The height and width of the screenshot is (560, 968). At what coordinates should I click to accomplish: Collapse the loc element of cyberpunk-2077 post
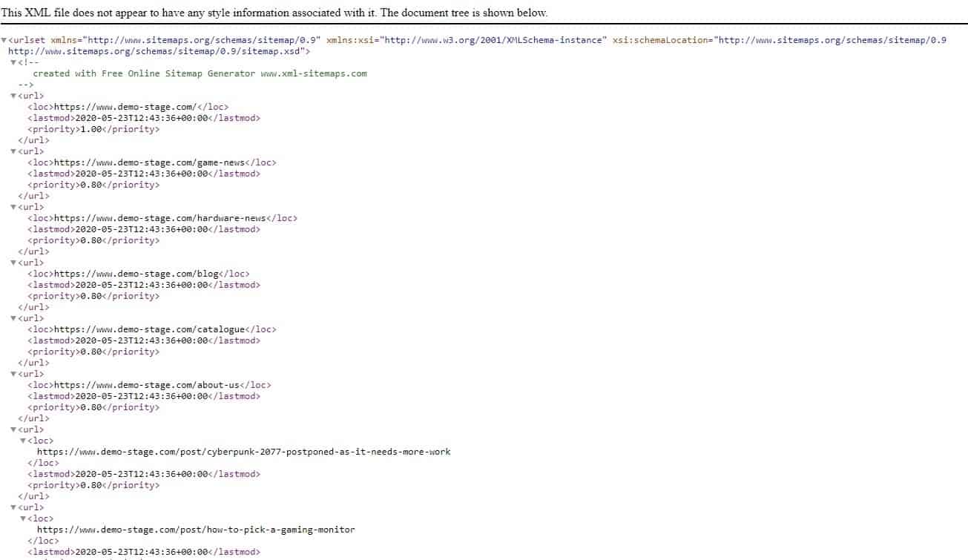point(23,441)
